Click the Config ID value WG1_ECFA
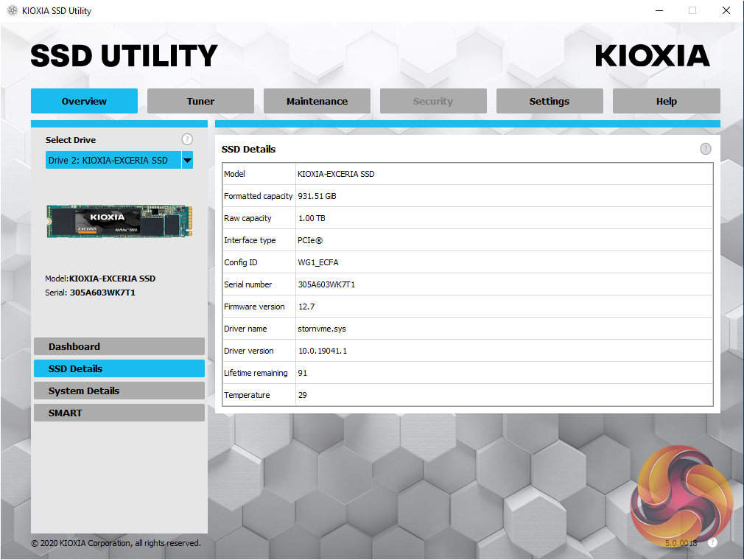Screen dimensions: 744x560 click(318, 262)
